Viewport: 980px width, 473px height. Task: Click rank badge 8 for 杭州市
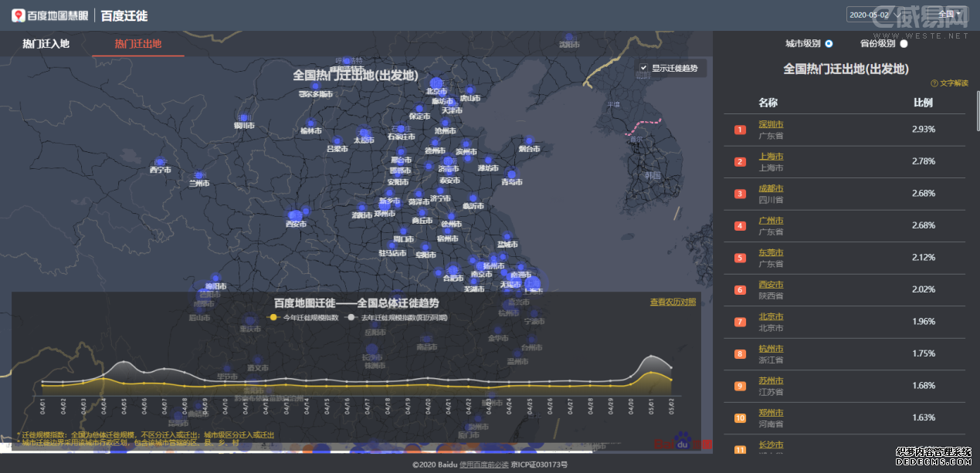pyautogui.click(x=740, y=354)
